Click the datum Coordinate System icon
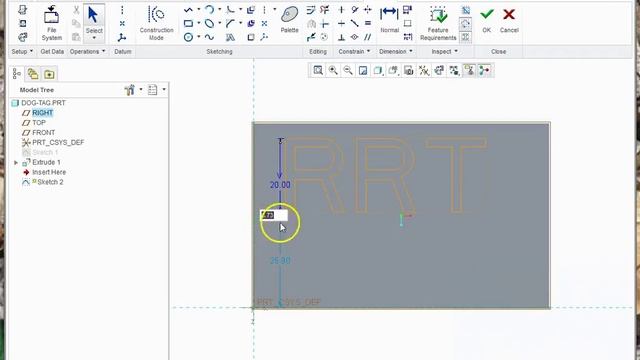The width and height of the screenshot is (640, 360). (122, 38)
